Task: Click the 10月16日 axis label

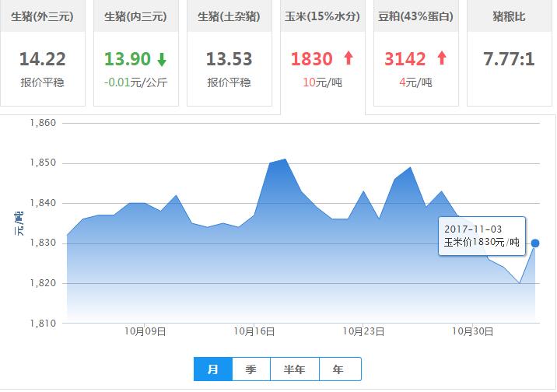Action: 254,331
